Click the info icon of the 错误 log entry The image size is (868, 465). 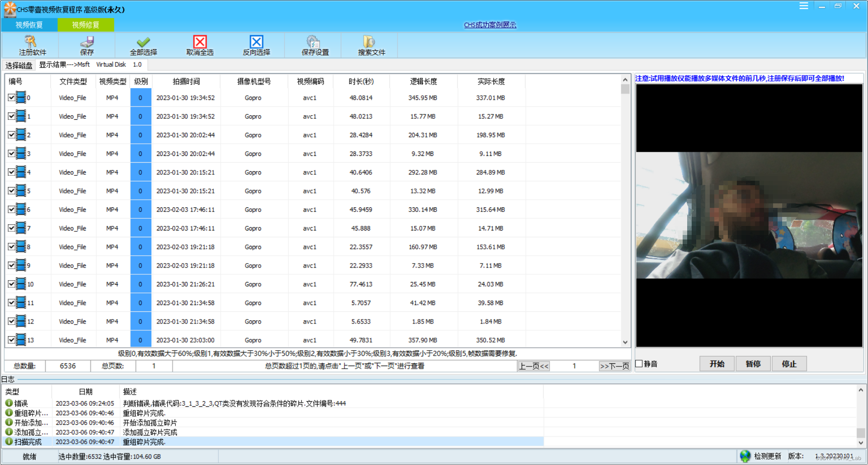point(9,403)
